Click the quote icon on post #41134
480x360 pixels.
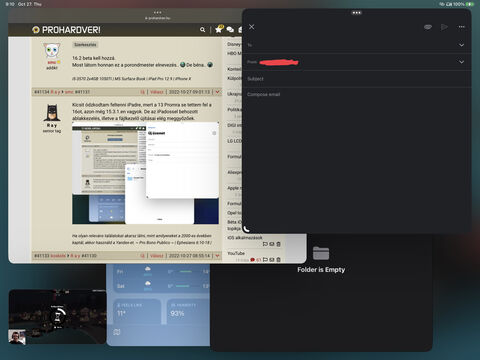(x=142, y=92)
